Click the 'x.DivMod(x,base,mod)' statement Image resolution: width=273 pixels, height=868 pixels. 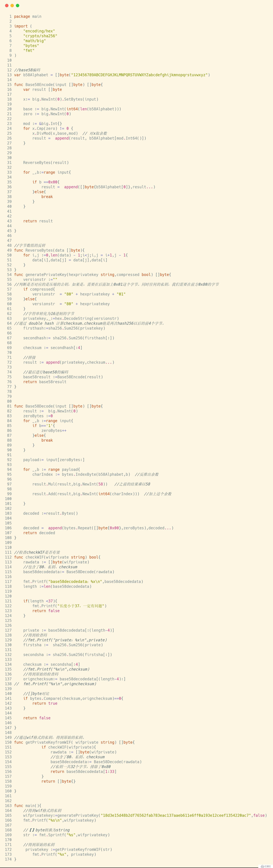55,133
